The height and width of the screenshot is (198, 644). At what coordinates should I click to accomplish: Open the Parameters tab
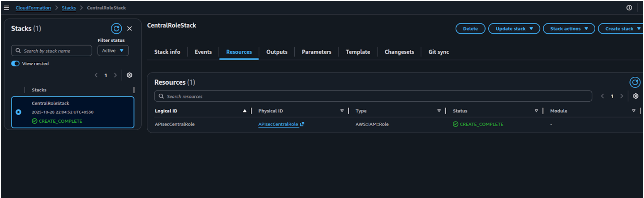coord(316,52)
